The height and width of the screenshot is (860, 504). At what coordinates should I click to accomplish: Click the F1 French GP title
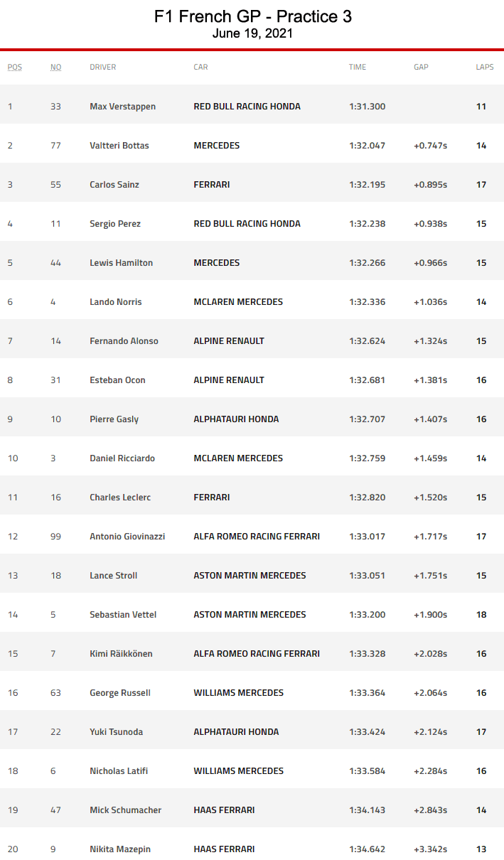(252, 16)
